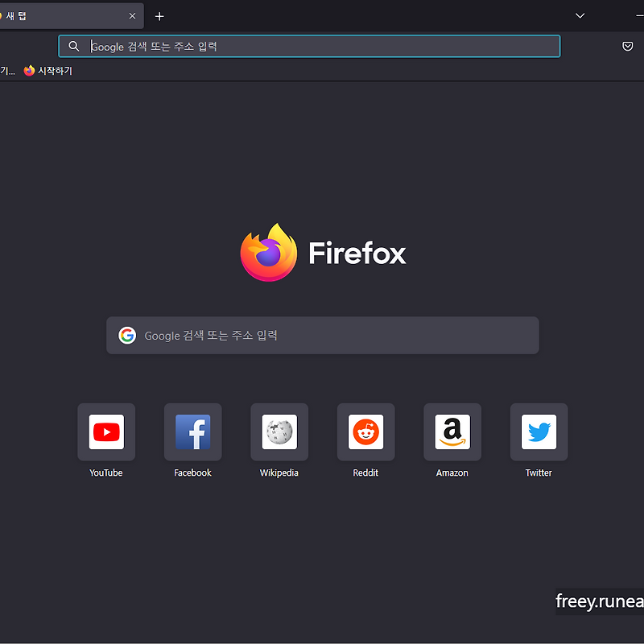Click the magnifier icon in address bar

(74, 46)
